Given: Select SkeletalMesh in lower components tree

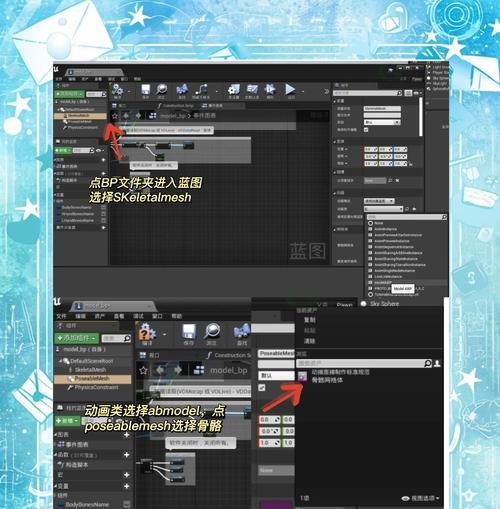Looking at the screenshot, I should [x=90, y=370].
